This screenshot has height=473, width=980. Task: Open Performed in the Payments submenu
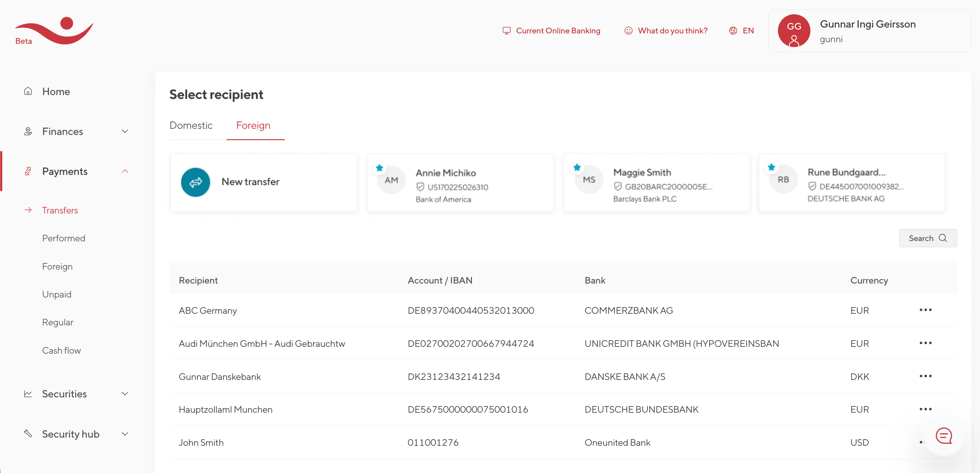click(x=64, y=238)
